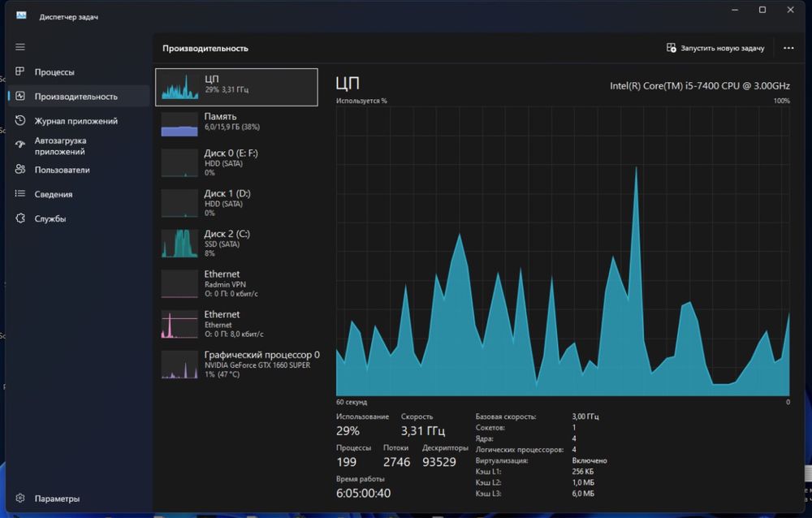Select the ЦП performance thumbnail
812x518 pixels.
(236, 87)
